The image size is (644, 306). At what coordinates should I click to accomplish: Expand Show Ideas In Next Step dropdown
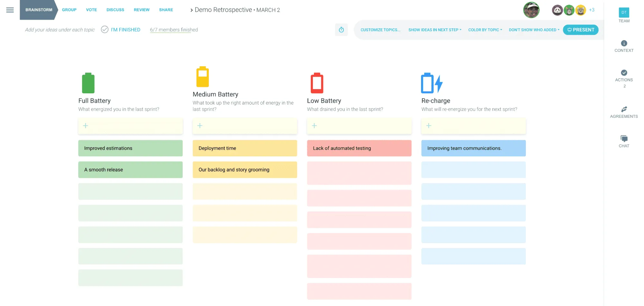click(435, 30)
